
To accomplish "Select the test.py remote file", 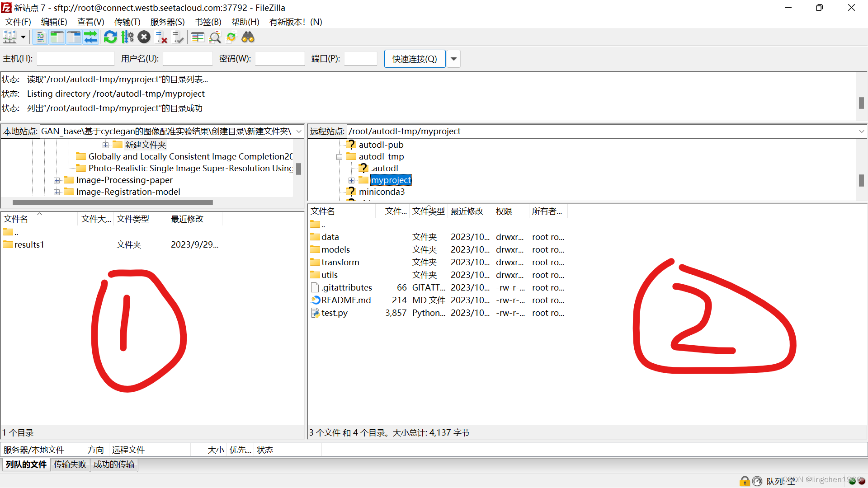I will coord(335,313).
